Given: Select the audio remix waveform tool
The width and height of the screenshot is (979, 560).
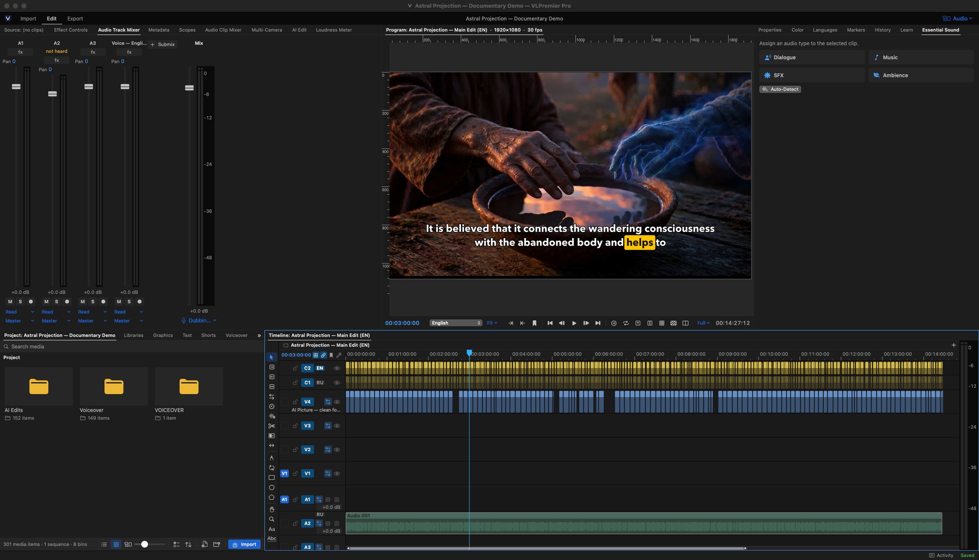Looking at the screenshot, I should tap(271, 416).
